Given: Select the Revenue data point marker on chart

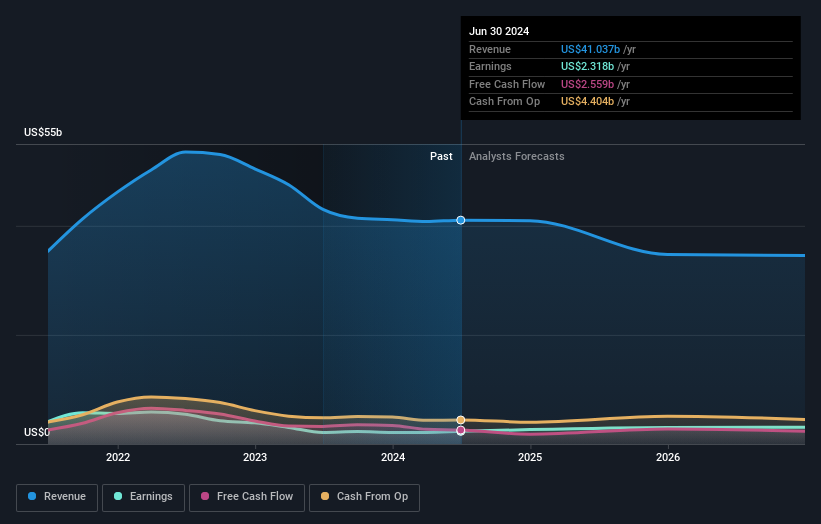Looking at the screenshot, I should click(x=461, y=220).
